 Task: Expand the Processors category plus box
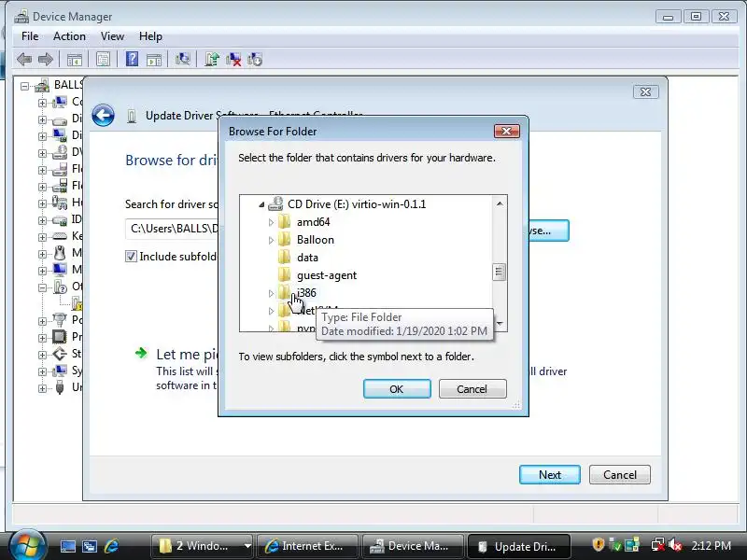click(x=42, y=338)
